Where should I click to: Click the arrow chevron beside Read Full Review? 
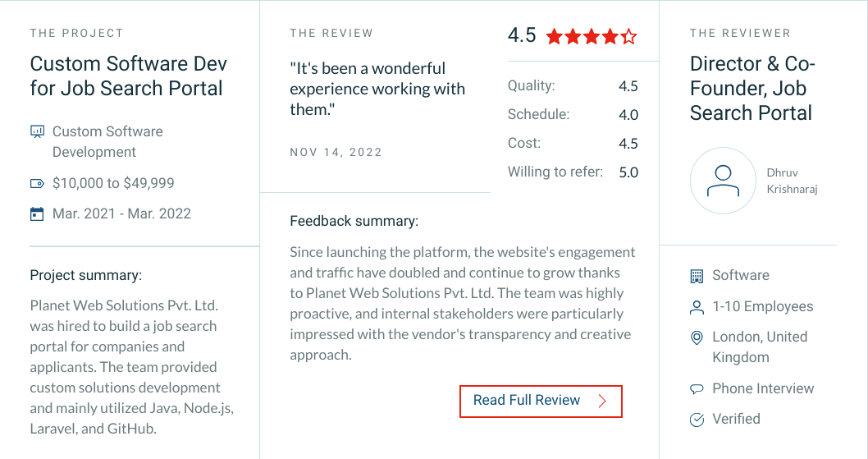[603, 401]
